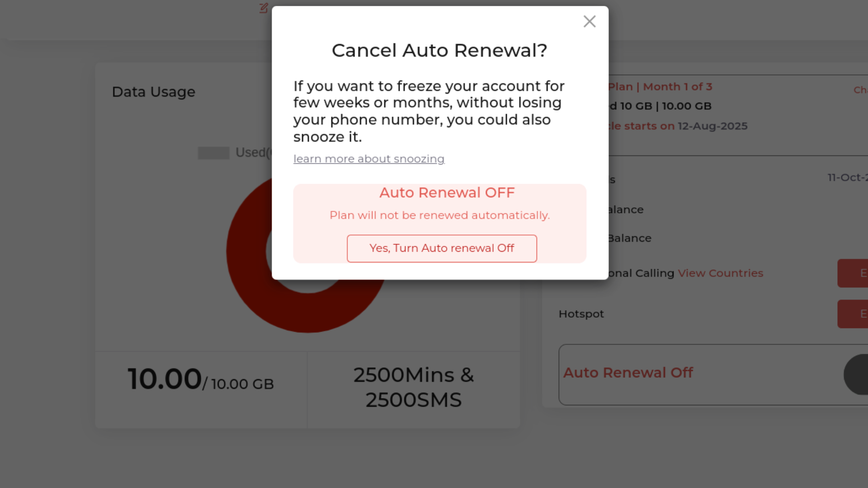Select the Data Usage heading
This screenshot has height=488, width=868.
click(154, 92)
